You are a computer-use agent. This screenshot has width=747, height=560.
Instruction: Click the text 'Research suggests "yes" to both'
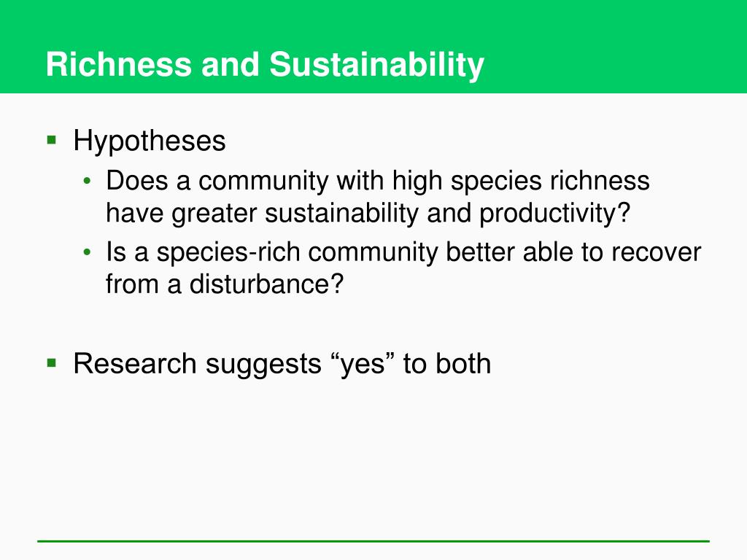[282, 364]
